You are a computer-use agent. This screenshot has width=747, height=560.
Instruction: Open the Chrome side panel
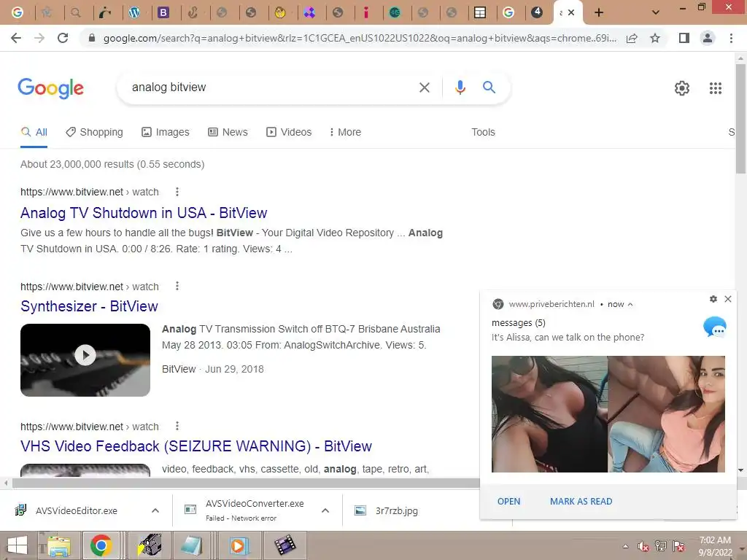point(684,38)
